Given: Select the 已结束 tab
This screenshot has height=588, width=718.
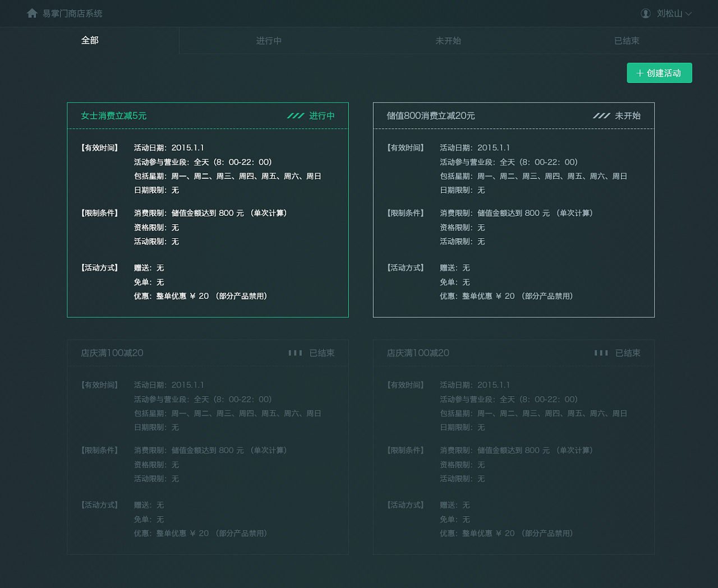Looking at the screenshot, I should [x=627, y=41].
